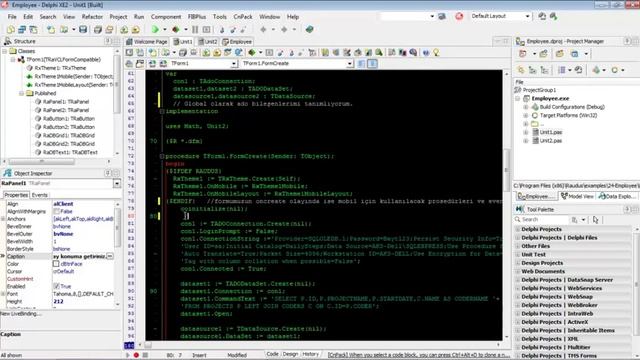This screenshot has width=640, height=360.
Task: Switch to the Welcome Page tab
Action: pos(147,42)
